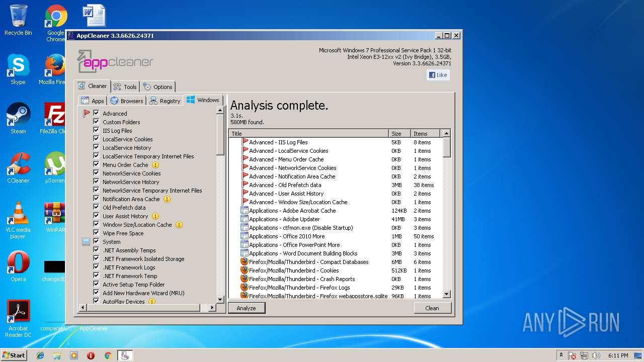644x362 pixels.
Task: Select Opera desktop icon
Action: pos(18,266)
